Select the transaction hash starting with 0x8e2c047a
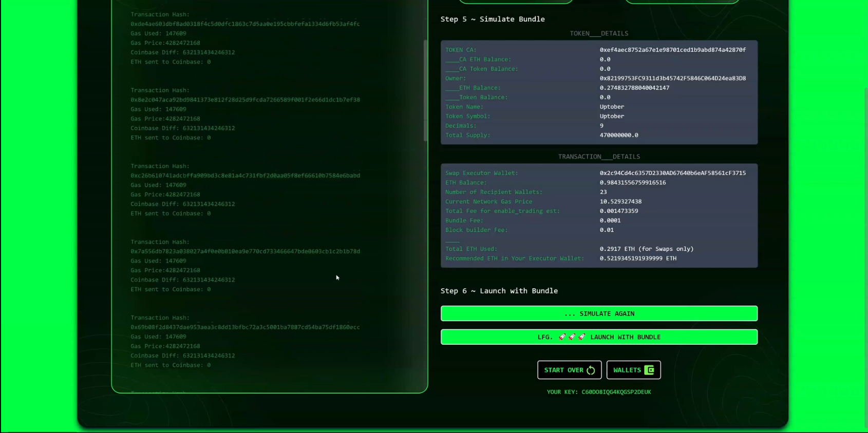The height and width of the screenshot is (433, 868). [x=245, y=100]
